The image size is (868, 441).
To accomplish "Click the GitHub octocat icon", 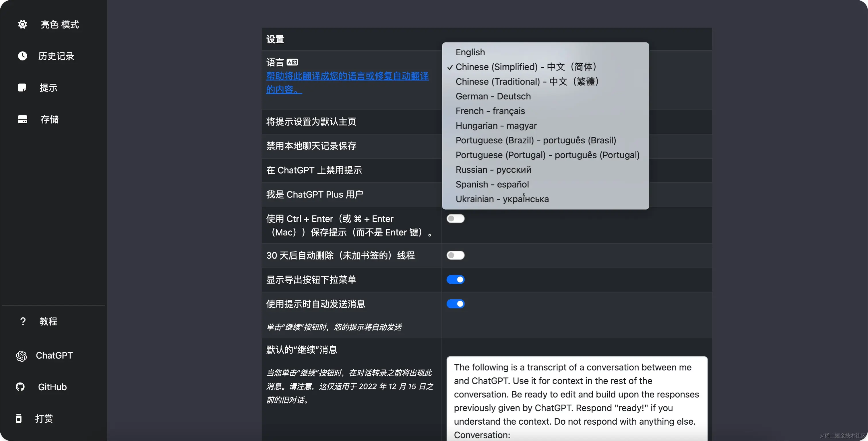I will [21, 387].
